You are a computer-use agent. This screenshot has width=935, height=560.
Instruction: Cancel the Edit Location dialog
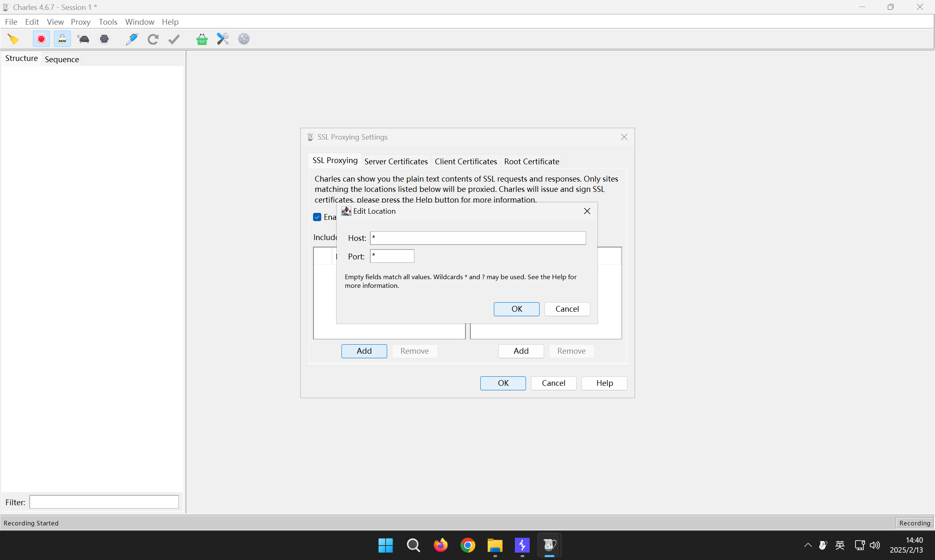coord(567,309)
